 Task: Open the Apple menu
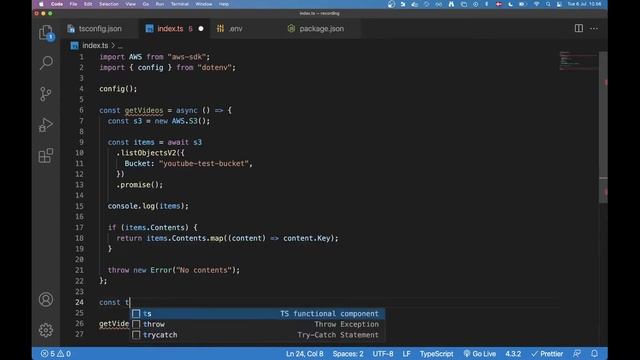click(x=41, y=4)
